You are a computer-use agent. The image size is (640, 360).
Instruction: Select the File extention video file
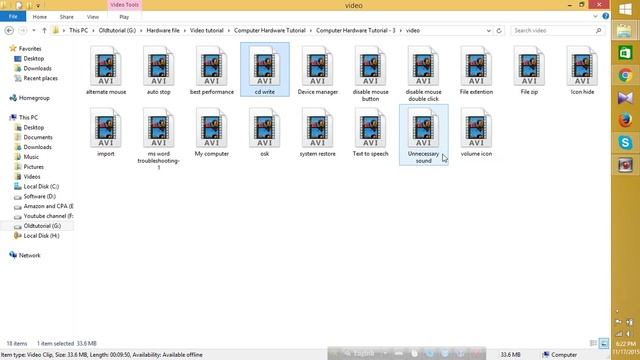click(476, 71)
